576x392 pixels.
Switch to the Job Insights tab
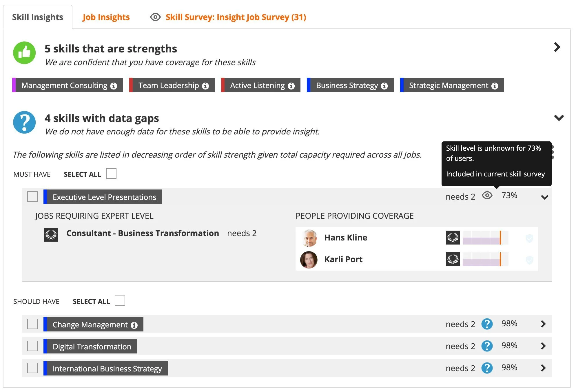tap(106, 17)
